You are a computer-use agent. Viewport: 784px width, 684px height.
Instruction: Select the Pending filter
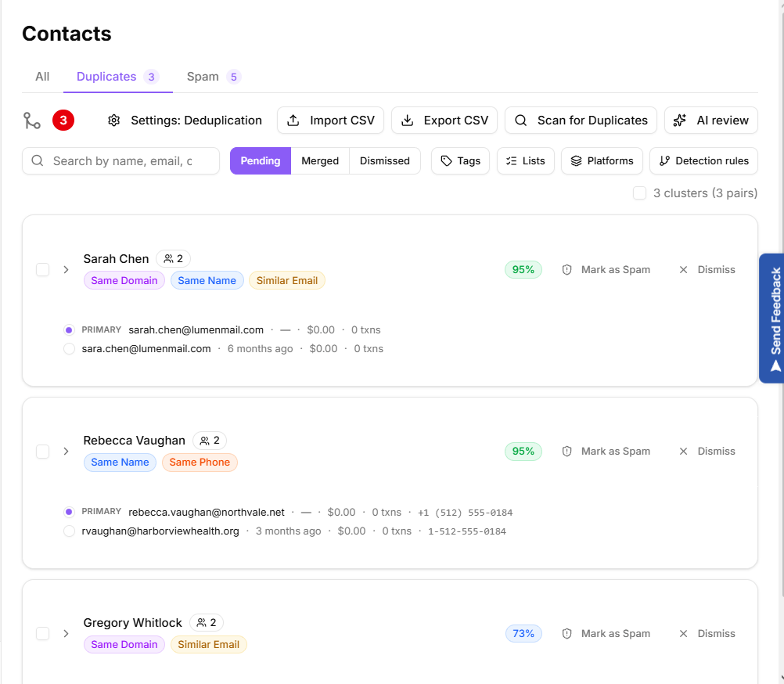261,161
